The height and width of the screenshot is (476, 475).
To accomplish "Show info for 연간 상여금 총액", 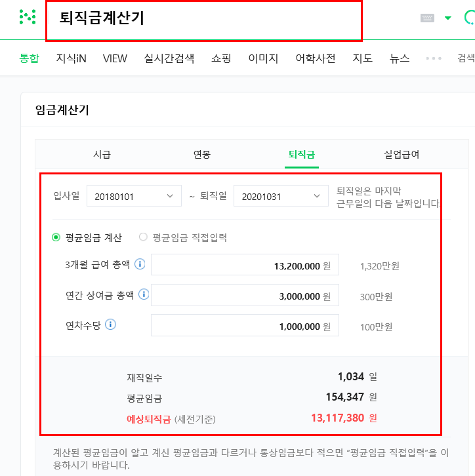I will pyautogui.click(x=144, y=294).
